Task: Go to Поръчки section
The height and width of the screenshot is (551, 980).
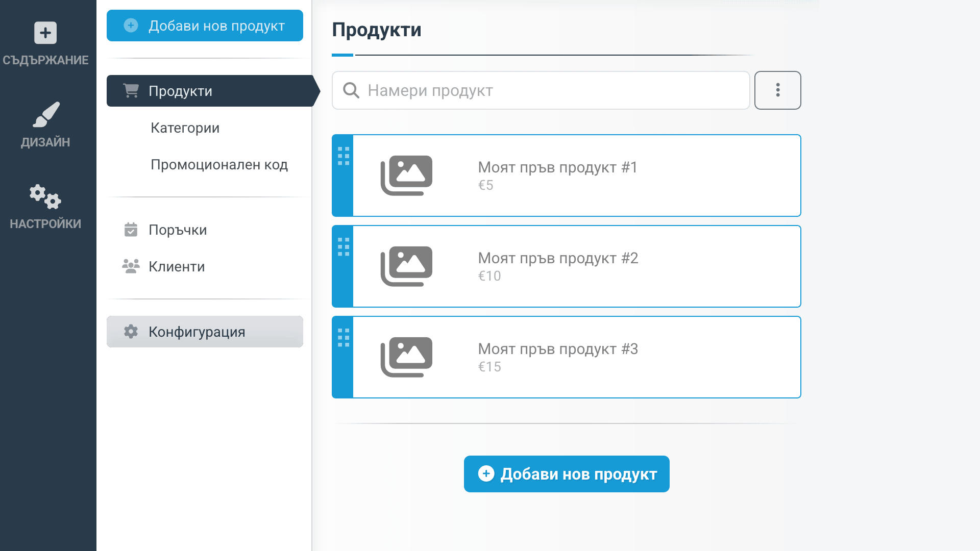Action: coord(178,230)
